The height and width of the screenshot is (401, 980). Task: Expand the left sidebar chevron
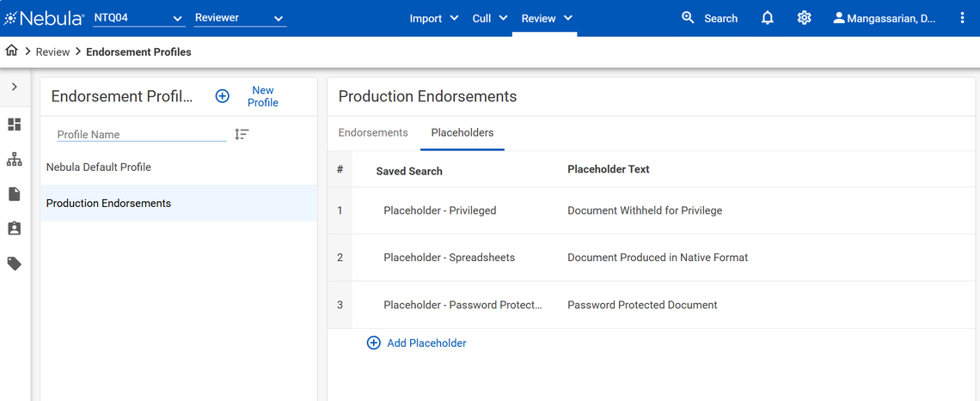[15, 87]
